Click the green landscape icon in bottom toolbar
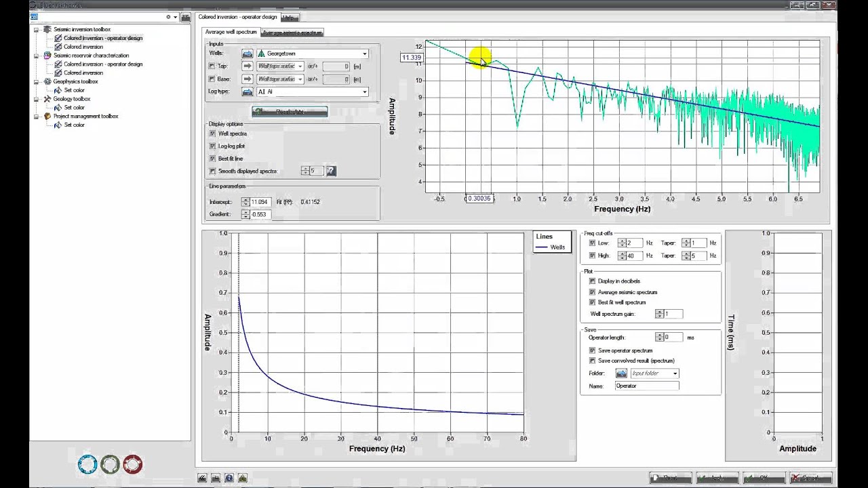This screenshot has height=488, width=868. (x=243, y=478)
